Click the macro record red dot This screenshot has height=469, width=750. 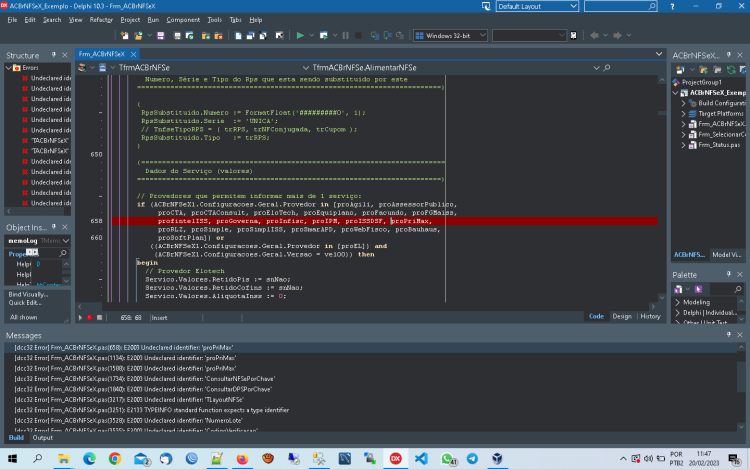[89, 317]
